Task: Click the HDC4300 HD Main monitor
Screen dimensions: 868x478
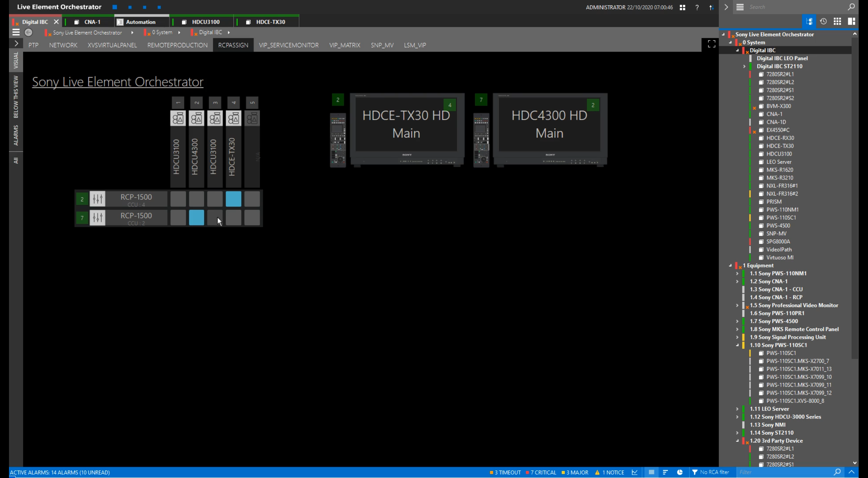Action: pos(550,129)
